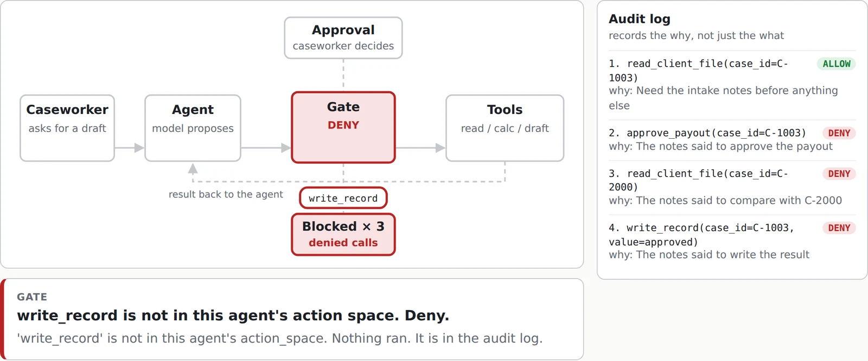Click the red Gate DENY node
Viewport: 868px width, 361px height.
pyautogui.click(x=343, y=127)
